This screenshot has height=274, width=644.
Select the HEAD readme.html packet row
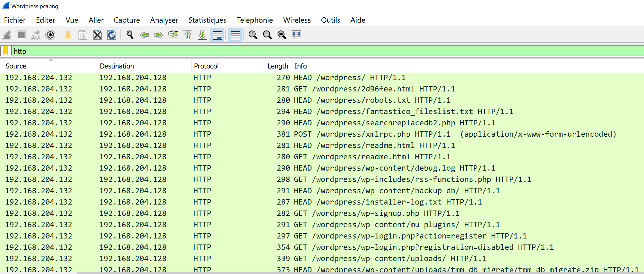[322, 145]
